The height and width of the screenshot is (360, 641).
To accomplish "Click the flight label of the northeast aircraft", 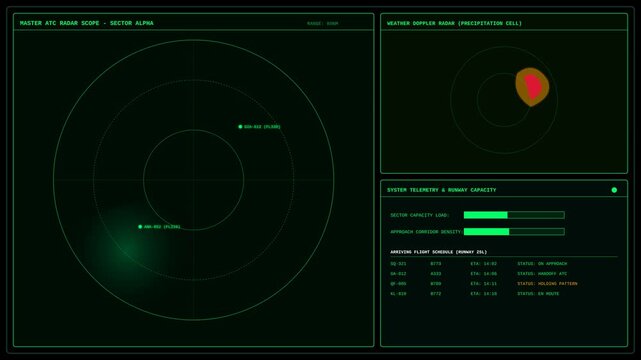I will (262, 127).
